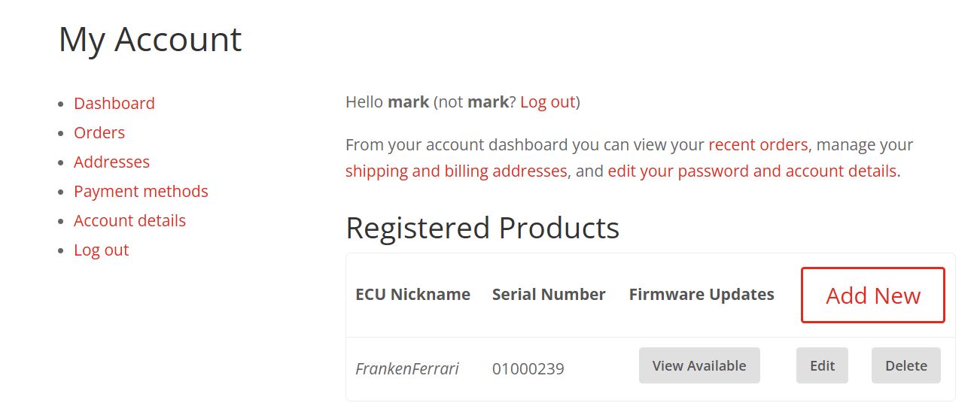Click Log out link beside the greeting
This screenshot has width=980, height=415.
click(547, 101)
